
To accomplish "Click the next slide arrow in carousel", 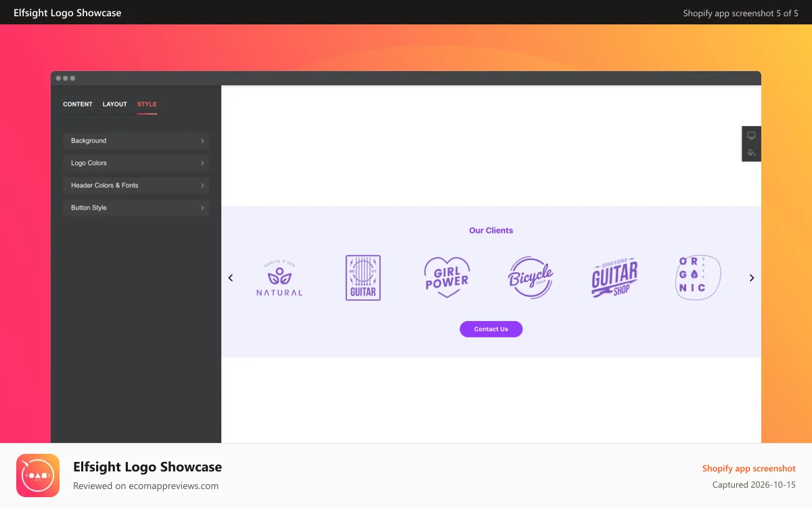I will pos(751,278).
